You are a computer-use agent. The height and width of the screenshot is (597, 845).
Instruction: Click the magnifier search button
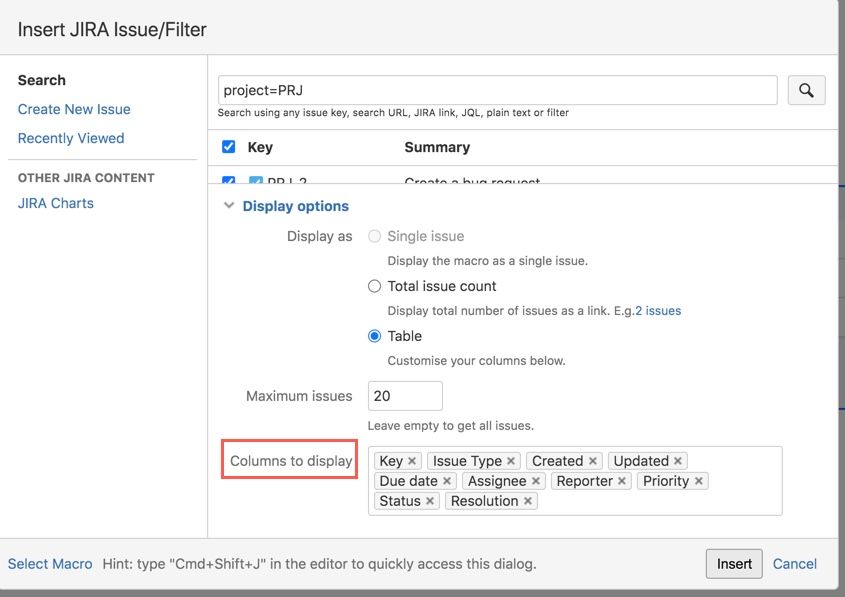(806, 90)
